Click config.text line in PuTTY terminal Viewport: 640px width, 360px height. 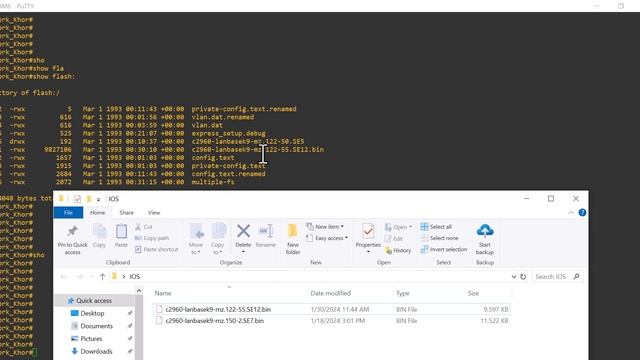click(x=213, y=158)
